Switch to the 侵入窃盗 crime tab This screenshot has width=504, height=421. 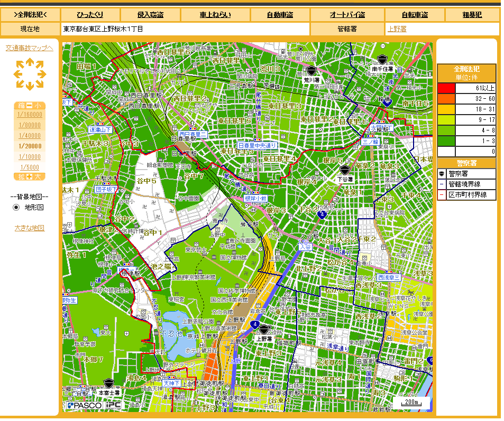click(150, 14)
